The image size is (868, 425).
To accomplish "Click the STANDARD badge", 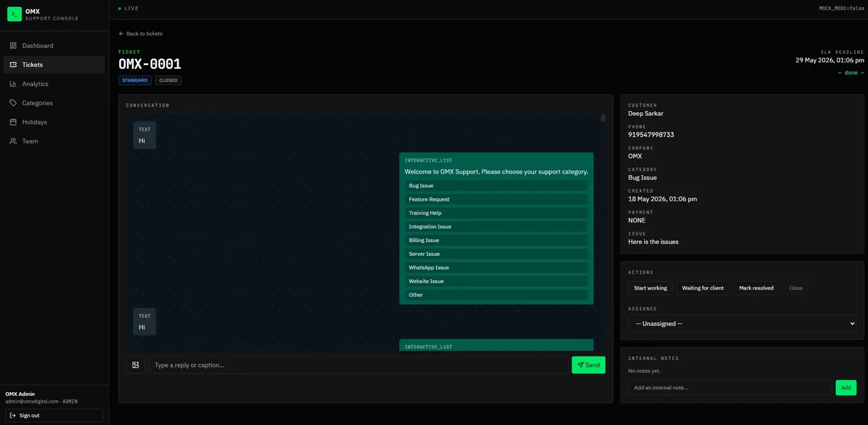I will pos(135,81).
